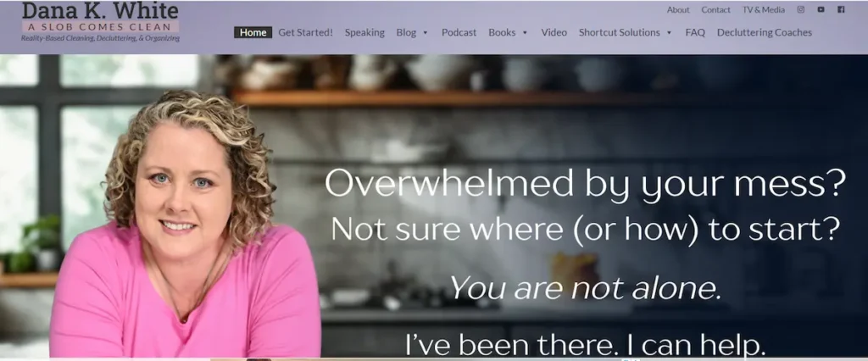Click the A Slob Comes Clean tagline banner
Screen dimensions: 868x361
click(100, 26)
